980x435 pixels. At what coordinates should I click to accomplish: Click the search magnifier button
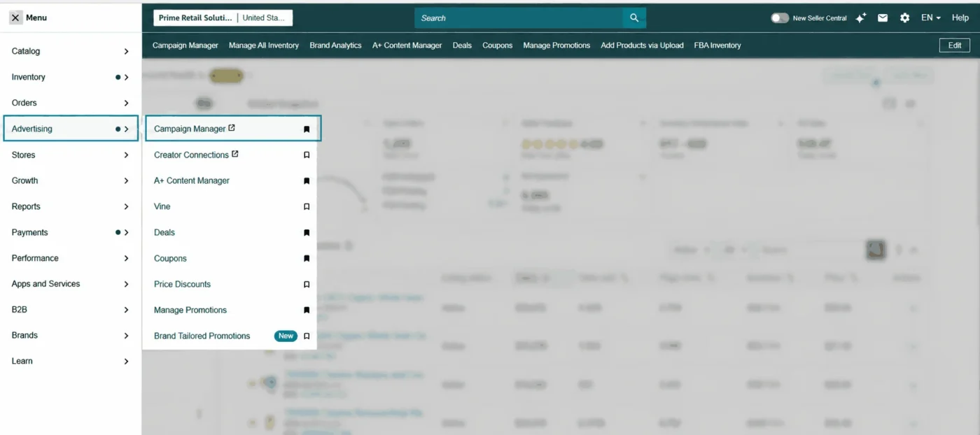click(x=634, y=18)
